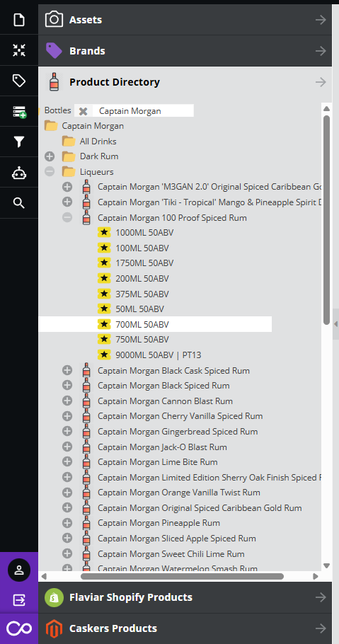
Task: Select the 200ML 50ABV variant
Action: [142, 278]
